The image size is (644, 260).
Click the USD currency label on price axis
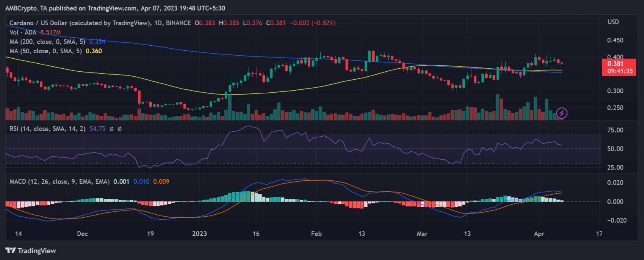pos(613,21)
